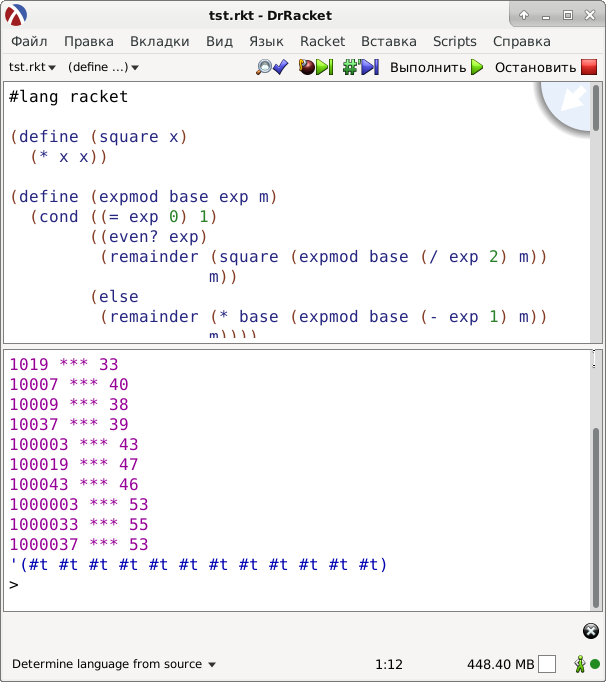Click output line 10037 *** 39

(69, 424)
